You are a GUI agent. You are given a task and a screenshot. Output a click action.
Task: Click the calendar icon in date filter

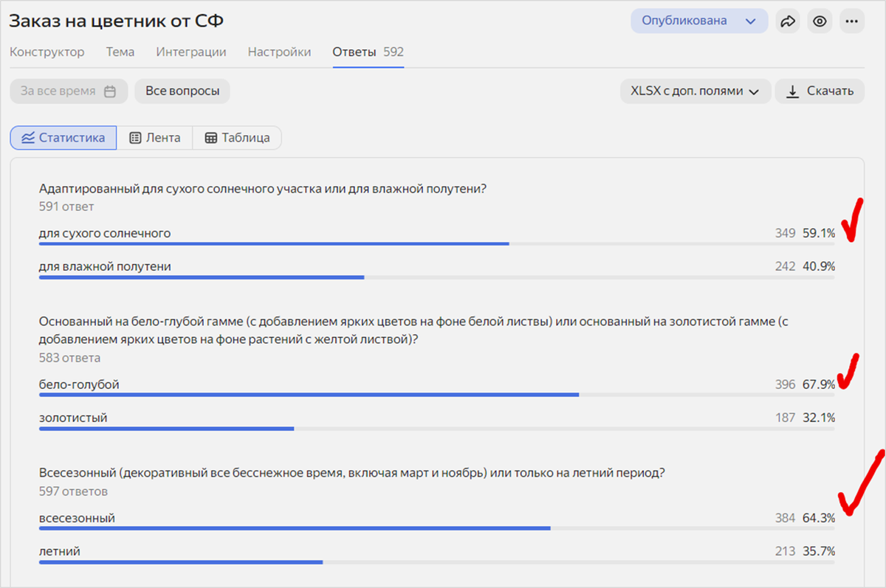point(110,91)
